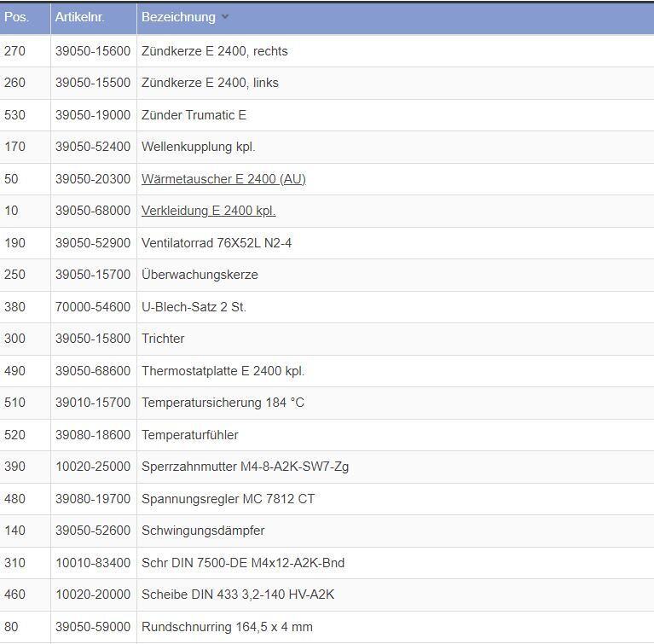Select the Wellenkupplung kpl. entry
654x644 pixels.
pyautogui.click(x=198, y=147)
